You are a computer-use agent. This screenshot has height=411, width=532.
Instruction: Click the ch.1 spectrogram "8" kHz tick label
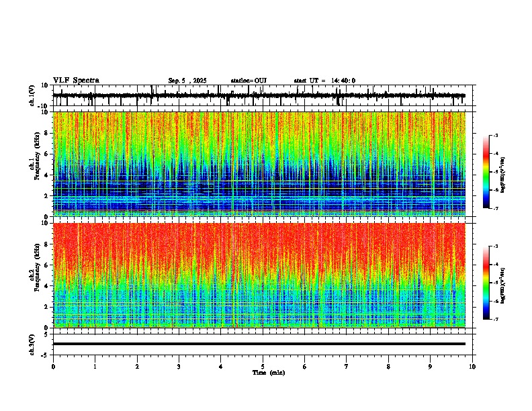(46, 133)
